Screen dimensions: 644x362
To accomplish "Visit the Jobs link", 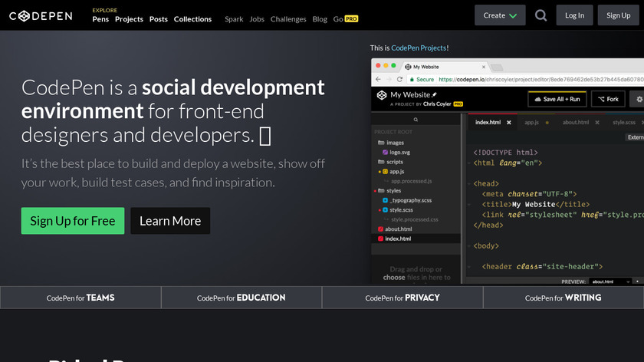I will click(257, 19).
